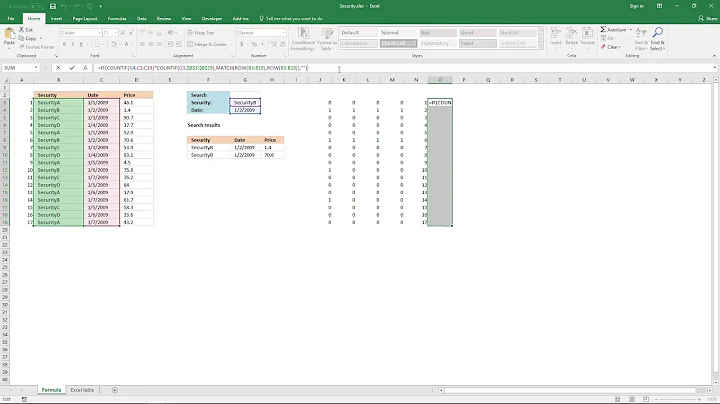Expand the formula bar
The width and height of the screenshot is (720, 404).
715,68
